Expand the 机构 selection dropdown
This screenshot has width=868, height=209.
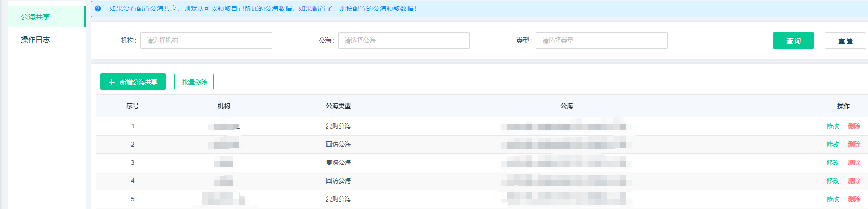(x=206, y=41)
